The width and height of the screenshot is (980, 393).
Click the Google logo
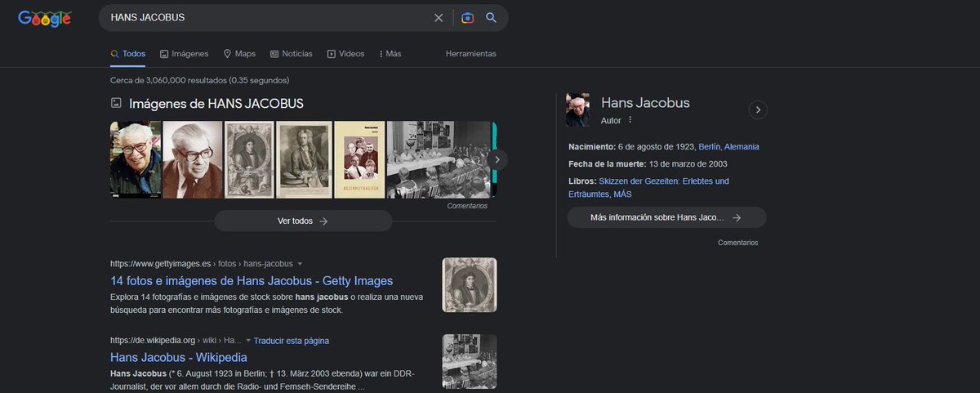[45, 18]
